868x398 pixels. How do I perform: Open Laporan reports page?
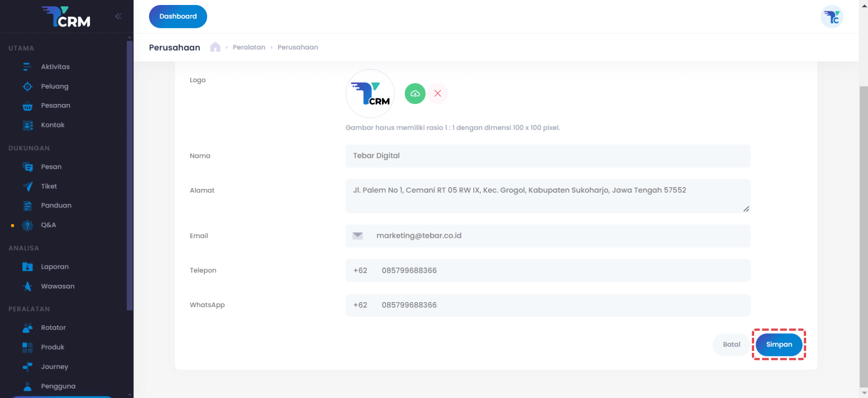55,267
